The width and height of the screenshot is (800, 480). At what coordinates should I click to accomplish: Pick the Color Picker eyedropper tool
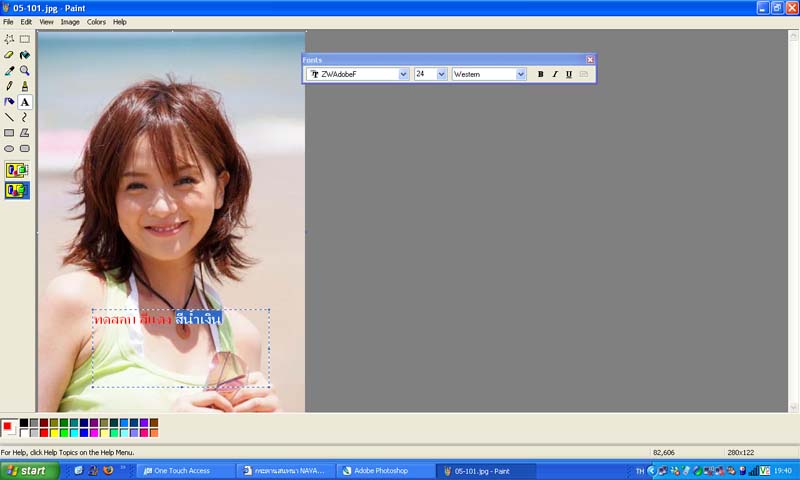pyautogui.click(x=9, y=71)
